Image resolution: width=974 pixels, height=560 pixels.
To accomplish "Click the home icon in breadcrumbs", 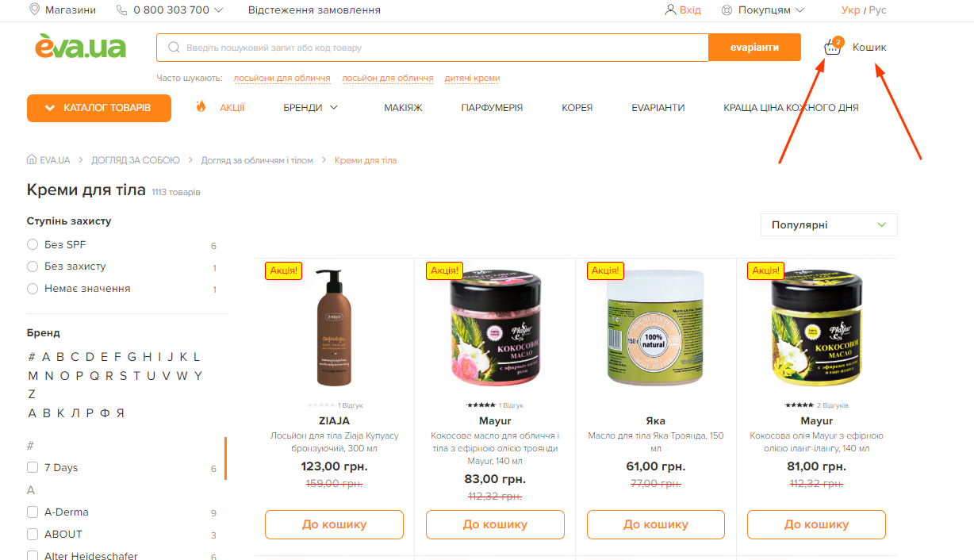I will (32, 160).
